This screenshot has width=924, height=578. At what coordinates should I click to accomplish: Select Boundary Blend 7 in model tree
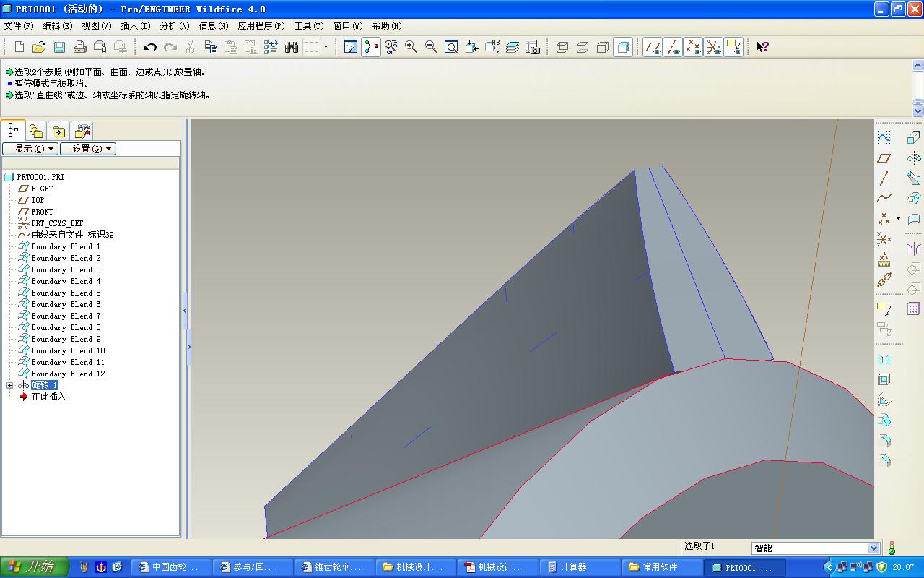[66, 316]
